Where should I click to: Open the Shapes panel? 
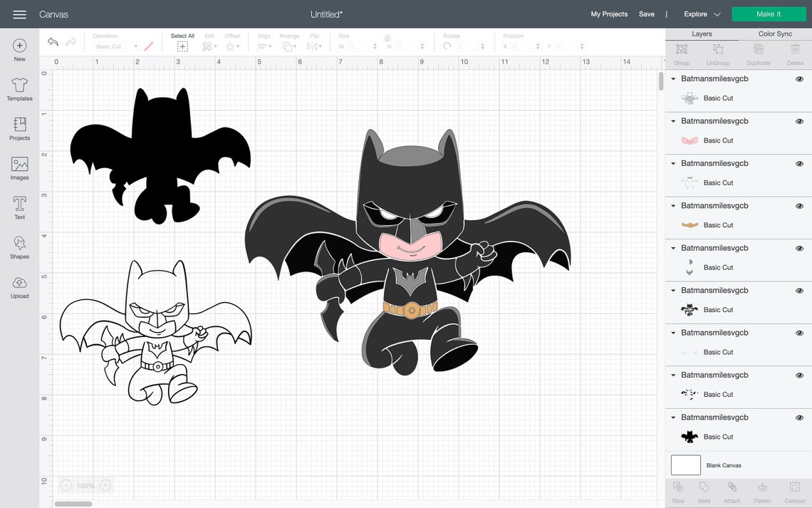[x=19, y=247]
